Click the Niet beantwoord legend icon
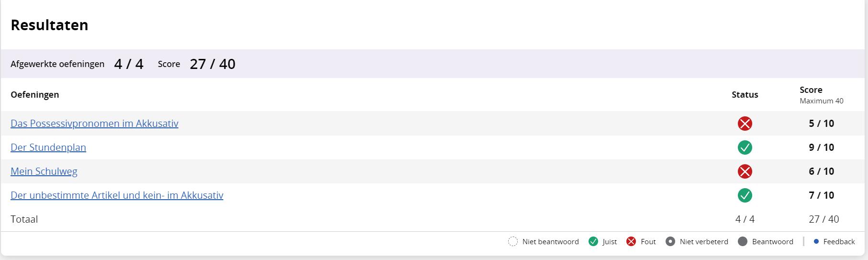The height and width of the screenshot is (260, 868). [513, 241]
